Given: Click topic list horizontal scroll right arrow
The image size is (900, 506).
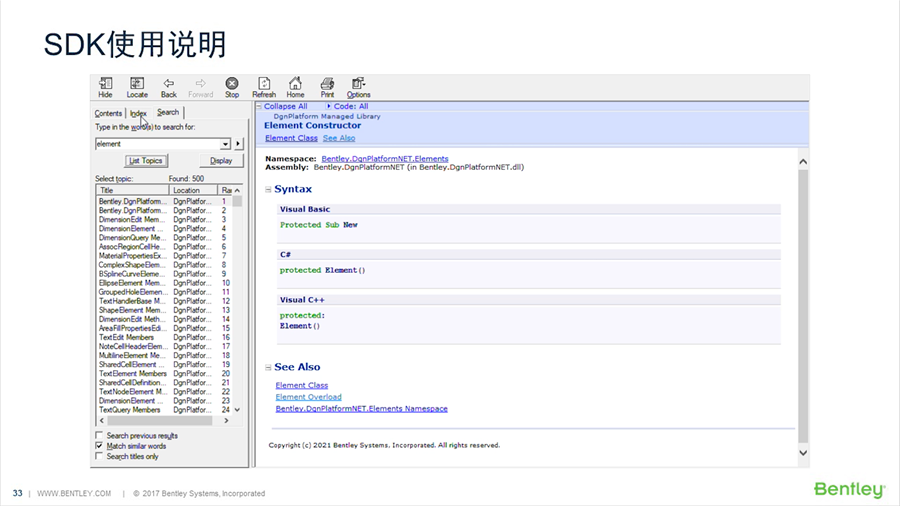Looking at the screenshot, I should 227,421.
